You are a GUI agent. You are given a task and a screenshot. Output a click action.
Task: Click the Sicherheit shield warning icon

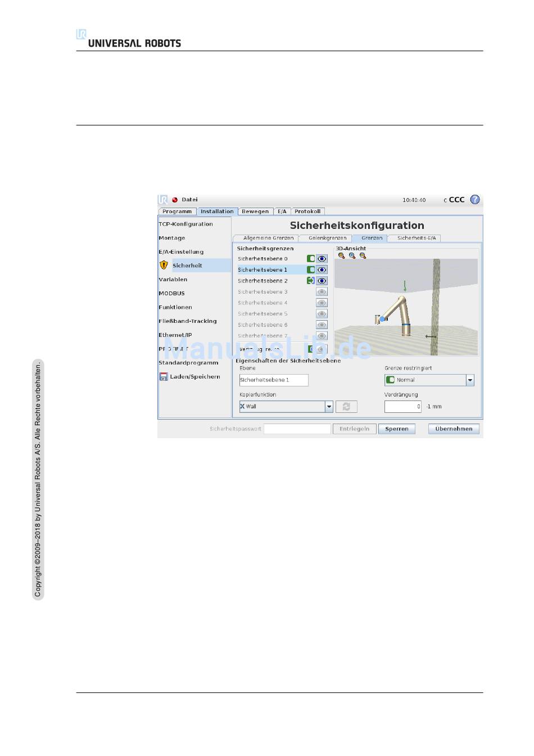pyautogui.click(x=164, y=265)
